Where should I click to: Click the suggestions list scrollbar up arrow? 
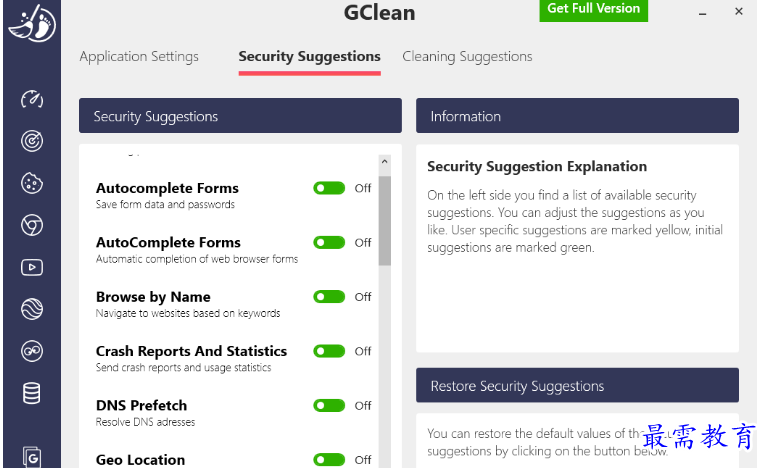pos(385,161)
